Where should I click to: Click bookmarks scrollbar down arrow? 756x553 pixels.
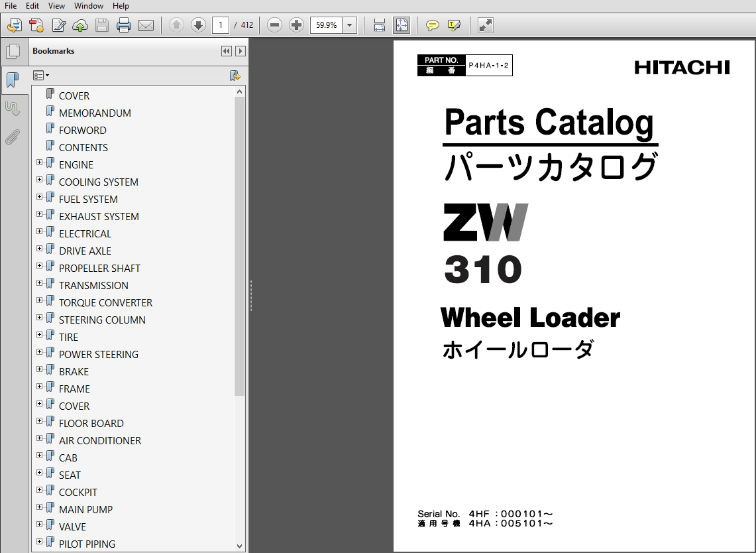pos(240,546)
